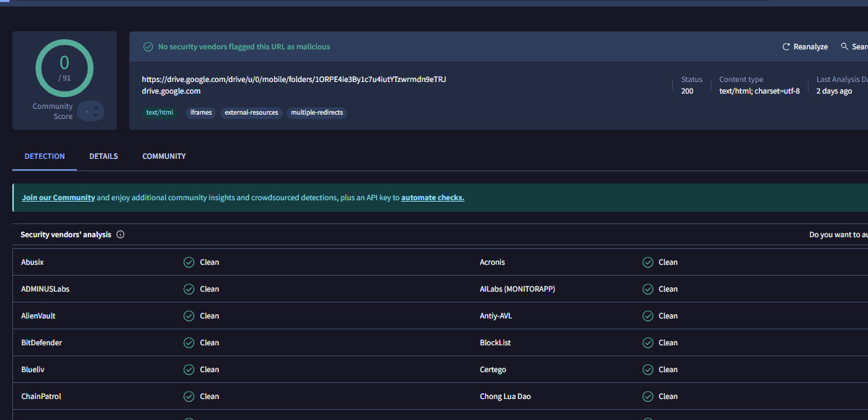Open the automate checks link
This screenshot has height=420, width=868.
[x=432, y=197]
